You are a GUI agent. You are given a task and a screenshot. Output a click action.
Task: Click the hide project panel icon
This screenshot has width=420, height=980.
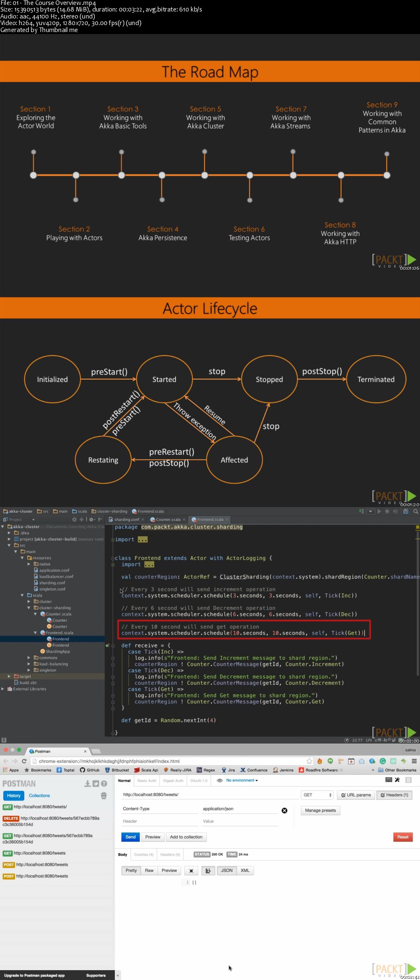(100, 519)
